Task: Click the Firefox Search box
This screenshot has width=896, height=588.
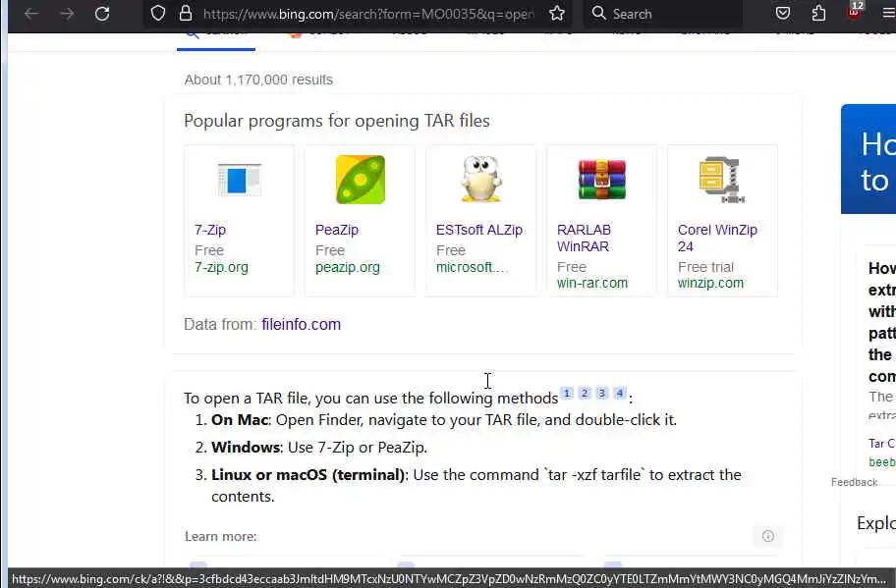Action: pyautogui.click(x=663, y=14)
